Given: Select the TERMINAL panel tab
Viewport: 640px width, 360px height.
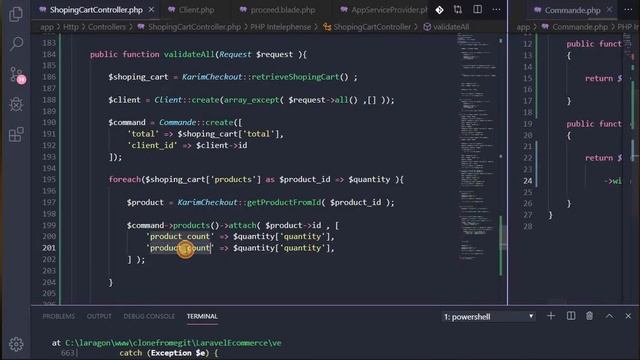Looking at the screenshot, I should pyautogui.click(x=202, y=316).
